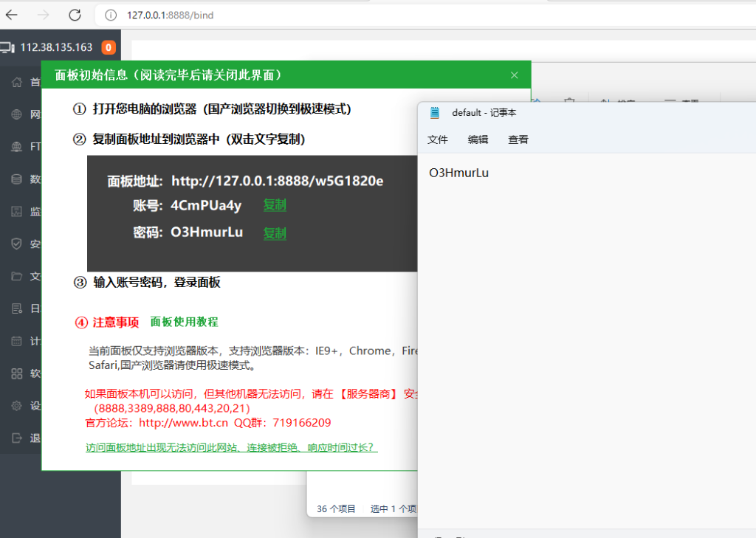Click the orange notification badge showing 0
Image resolution: width=756 pixels, height=538 pixels.
coord(109,48)
